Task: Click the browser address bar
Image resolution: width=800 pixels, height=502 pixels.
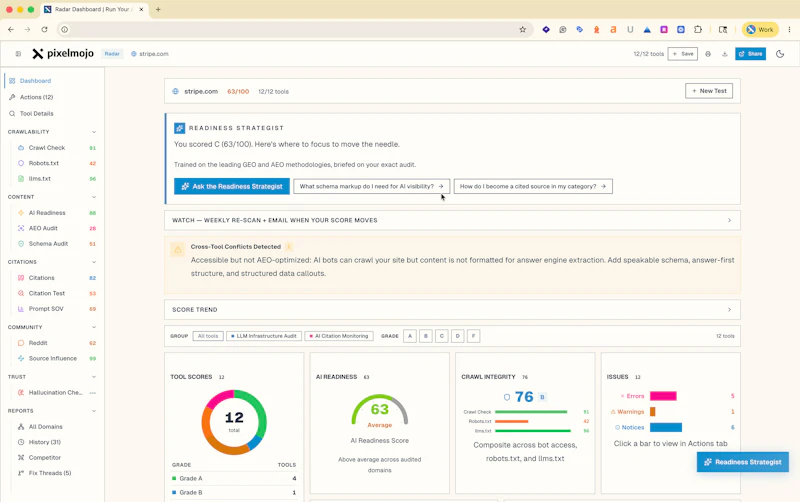Action: coord(291,30)
